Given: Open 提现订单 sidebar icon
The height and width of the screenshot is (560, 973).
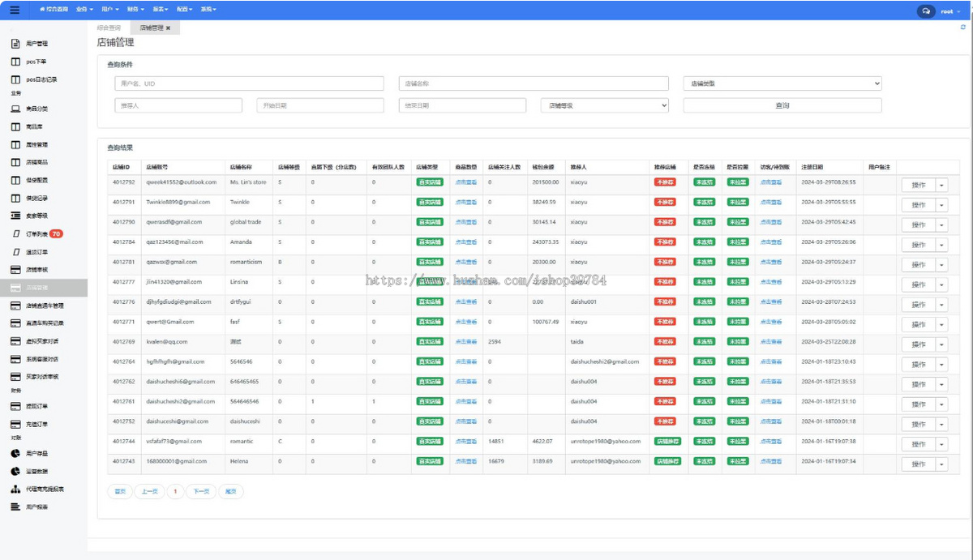Looking at the screenshot, I should (x=15, y=406).
